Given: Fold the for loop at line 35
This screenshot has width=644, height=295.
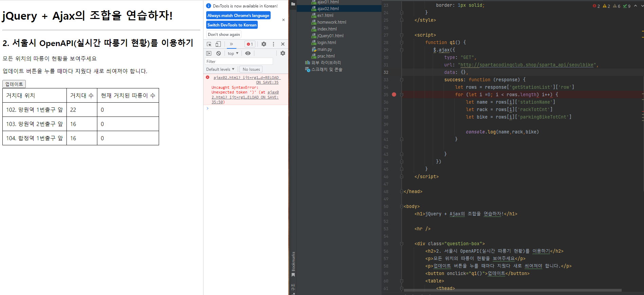Looking at the screenshot, I should coord(402,95).
